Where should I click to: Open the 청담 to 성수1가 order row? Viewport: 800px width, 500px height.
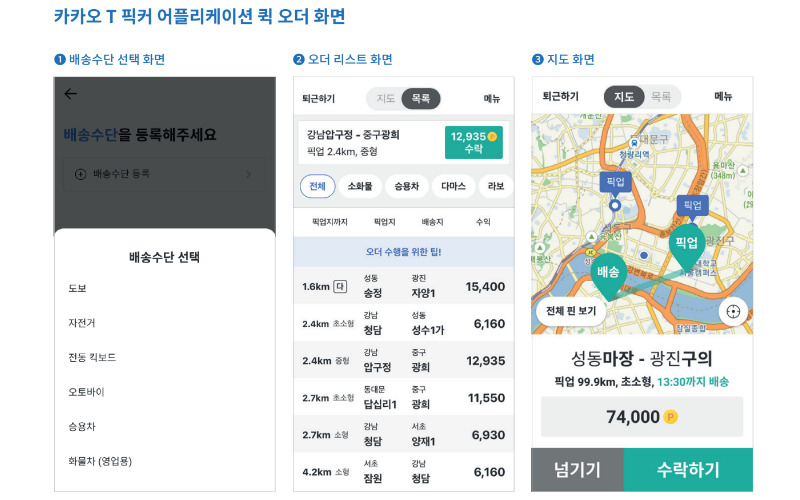click(404, 323)
